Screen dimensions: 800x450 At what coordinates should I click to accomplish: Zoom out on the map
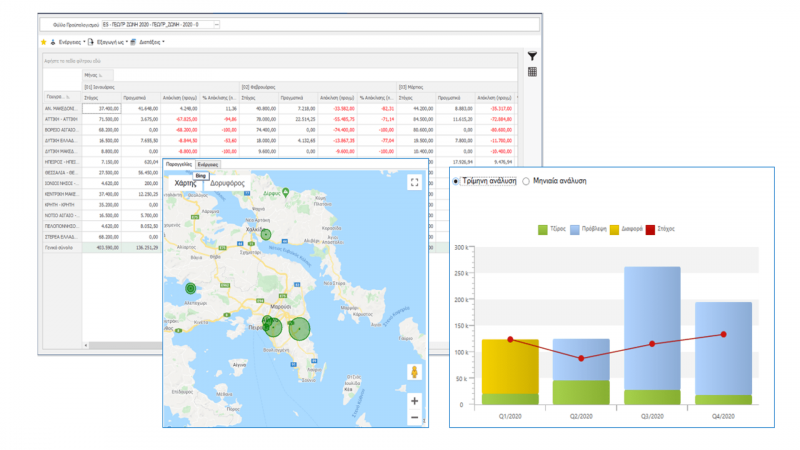click(414, 417)
